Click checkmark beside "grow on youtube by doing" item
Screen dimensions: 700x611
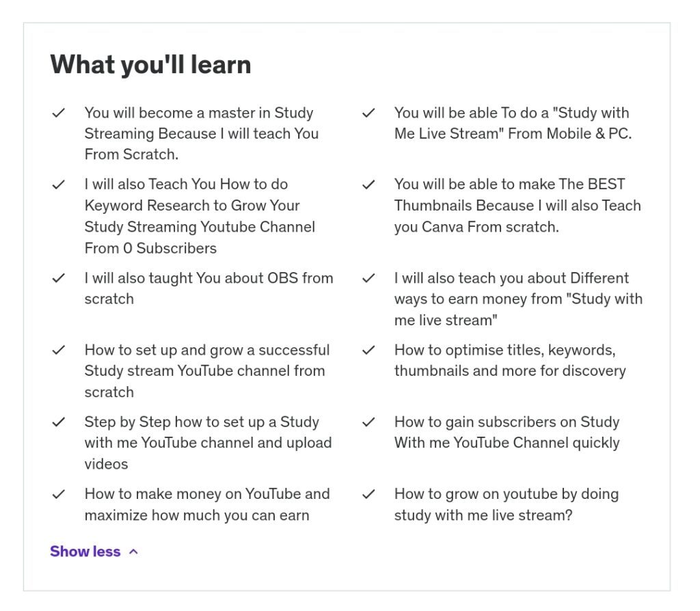click(368, 494)
